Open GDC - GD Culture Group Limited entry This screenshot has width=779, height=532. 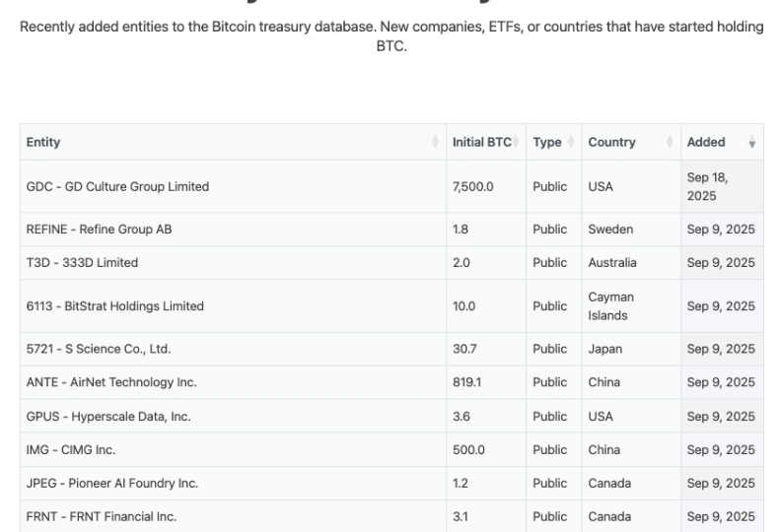pyautogui.click(x=117, y=186)
